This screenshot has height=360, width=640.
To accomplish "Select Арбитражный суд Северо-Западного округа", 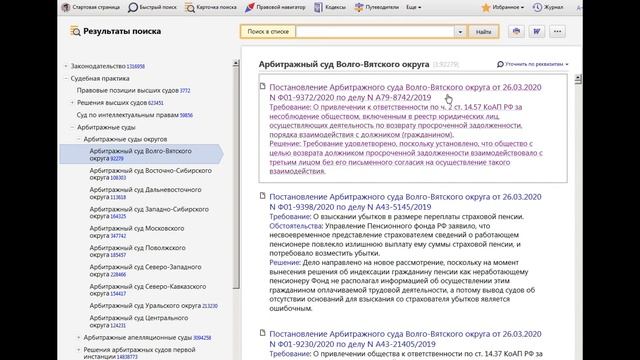I will click(145, 270).
